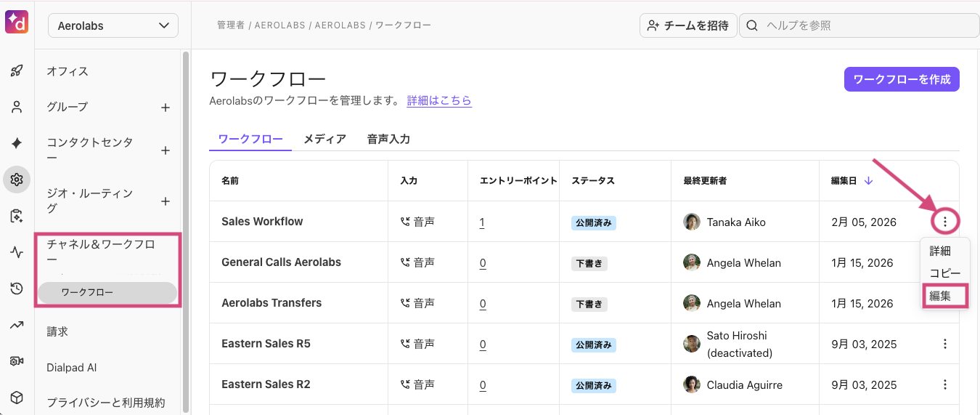Expand the ジオ・ルーティング section with plus
This screenshot has width=980, height=415.
[x=166, y=201]
